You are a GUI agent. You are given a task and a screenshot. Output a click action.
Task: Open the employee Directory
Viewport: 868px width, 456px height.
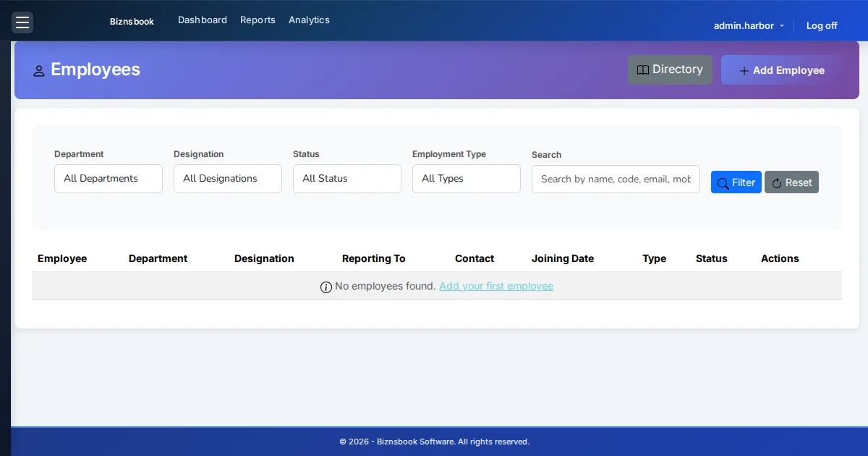click(670, 69)
